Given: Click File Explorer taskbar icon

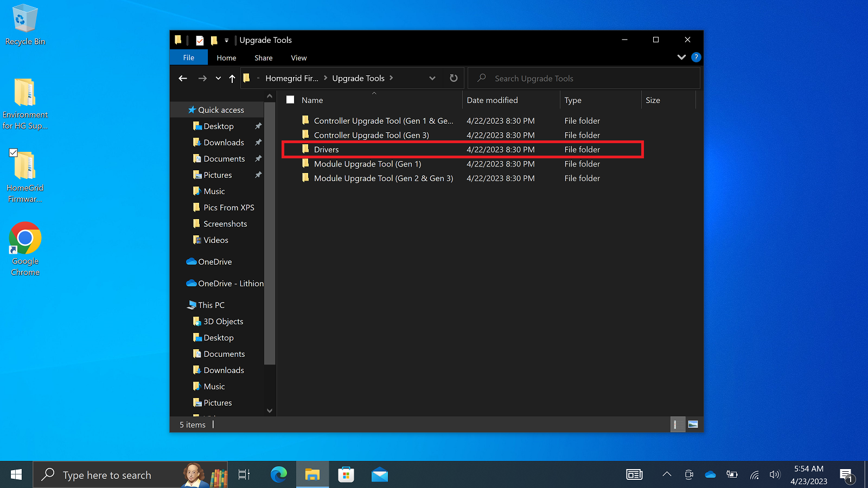Looking at the screenshot, I should pos(312,475).
